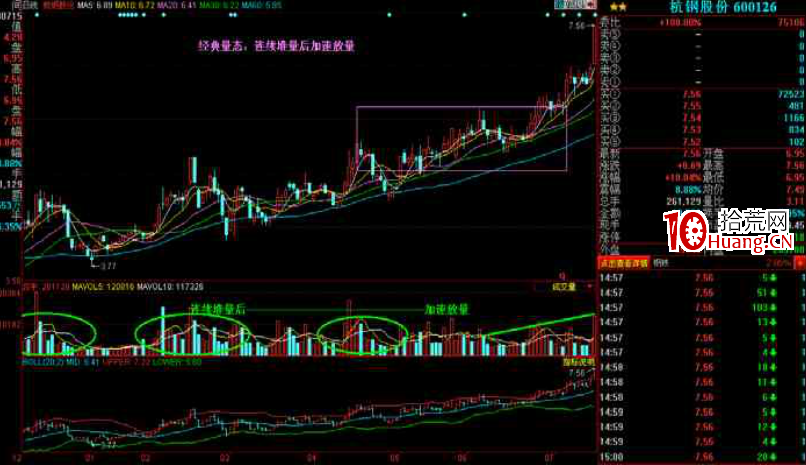Click the 14:57 trade row with volume 51

pyautogui.click(x=702, y=292)
